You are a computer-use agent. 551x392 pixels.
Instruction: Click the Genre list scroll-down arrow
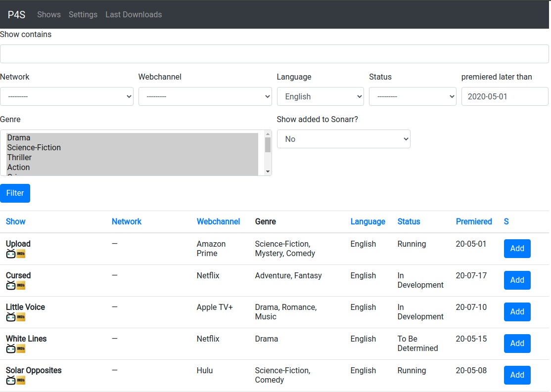(268, 172)
